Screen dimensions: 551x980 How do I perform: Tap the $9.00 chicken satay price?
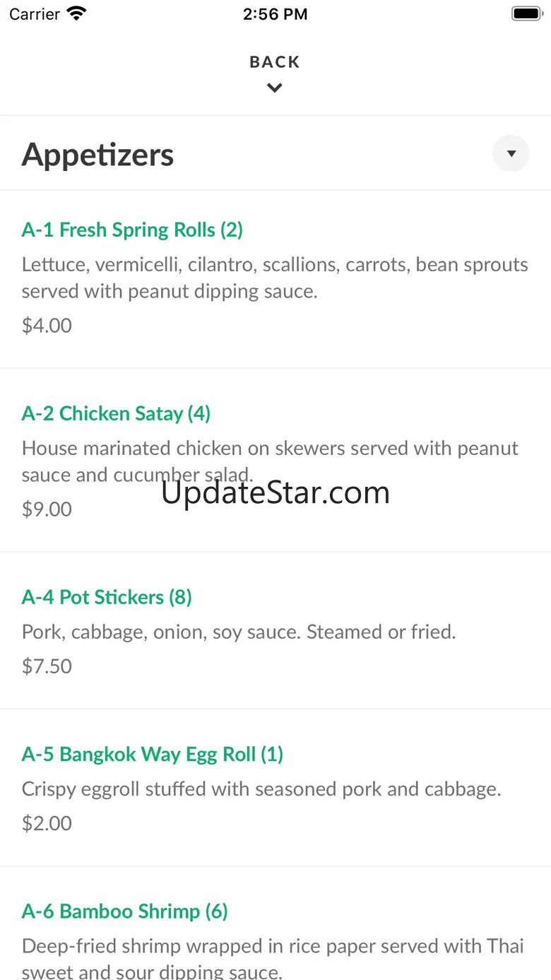[47, 509]
